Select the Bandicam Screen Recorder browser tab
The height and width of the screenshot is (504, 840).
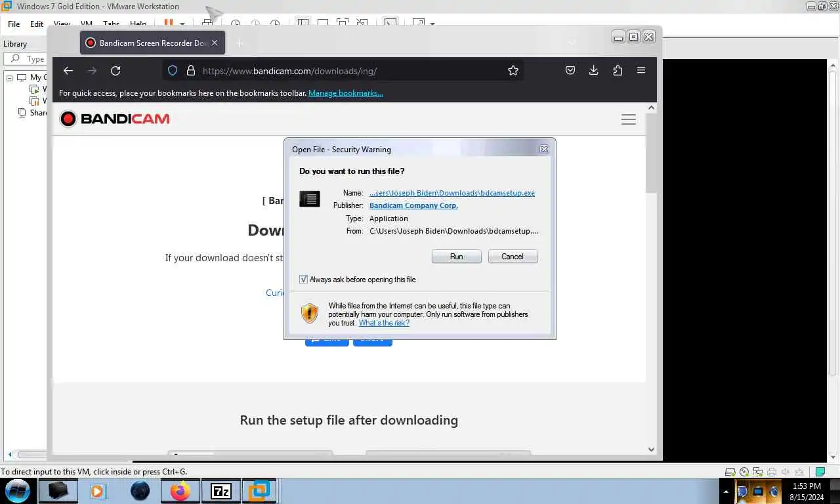[x=153, y=43]
